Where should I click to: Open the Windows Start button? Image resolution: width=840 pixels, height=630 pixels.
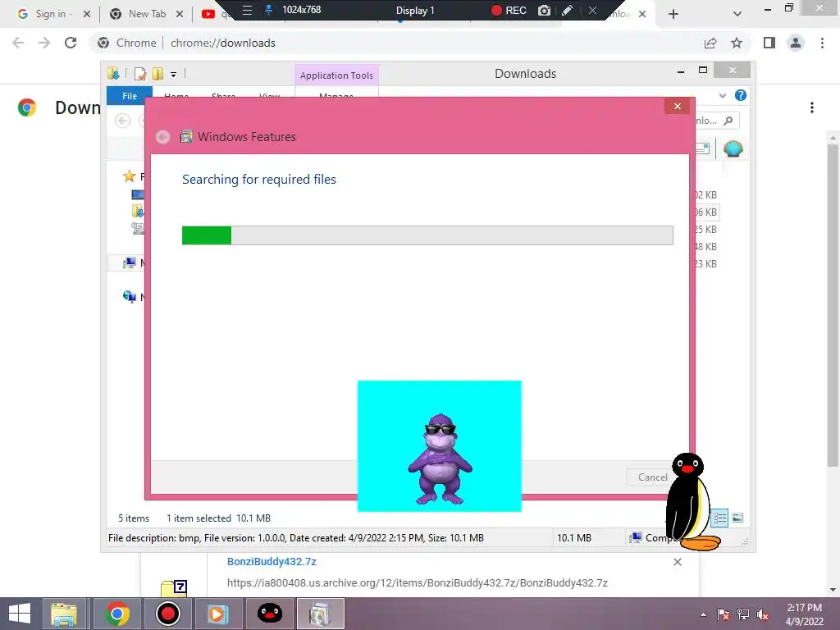coord(20,614)
